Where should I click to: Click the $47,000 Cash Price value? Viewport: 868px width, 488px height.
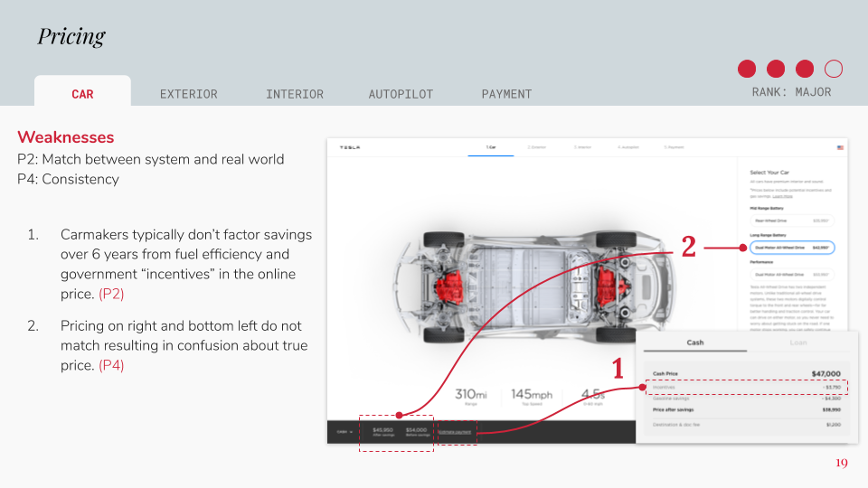(826, 374)
